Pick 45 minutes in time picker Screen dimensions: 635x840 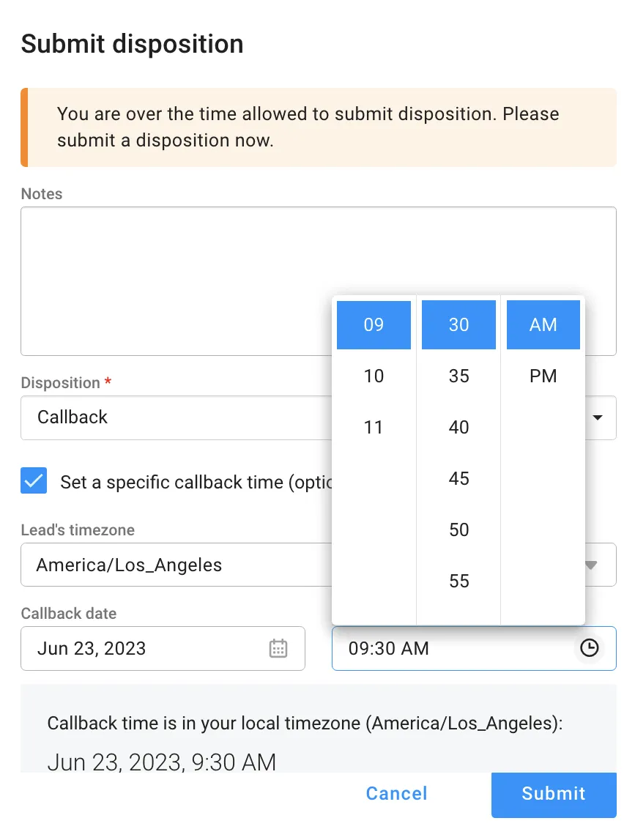458,479
